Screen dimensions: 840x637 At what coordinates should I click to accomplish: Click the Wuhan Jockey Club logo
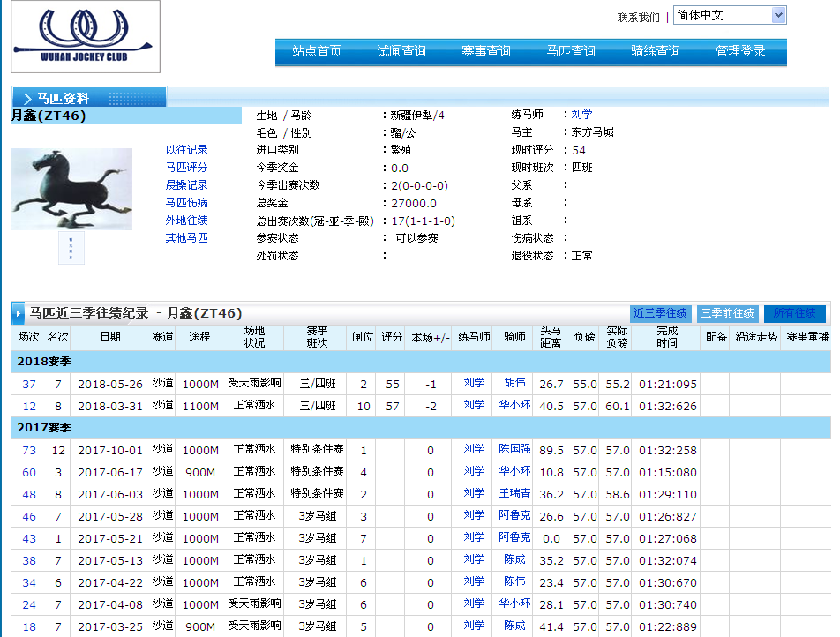[x=85, y=36]
